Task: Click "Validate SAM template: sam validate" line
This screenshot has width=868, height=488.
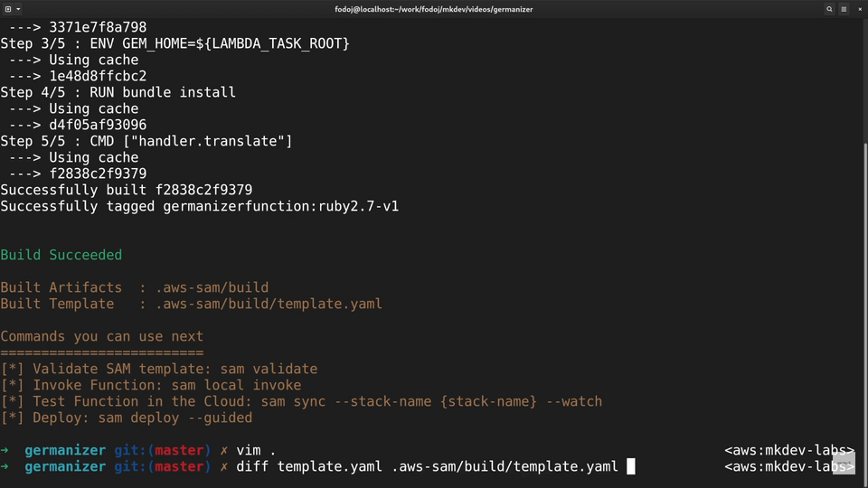Action: click(x=159, y=369)
